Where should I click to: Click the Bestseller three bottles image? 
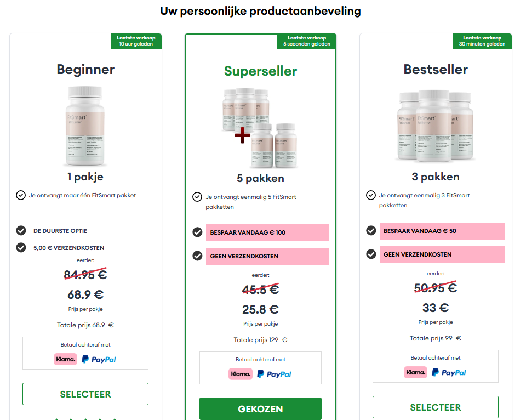pos(436,126)
